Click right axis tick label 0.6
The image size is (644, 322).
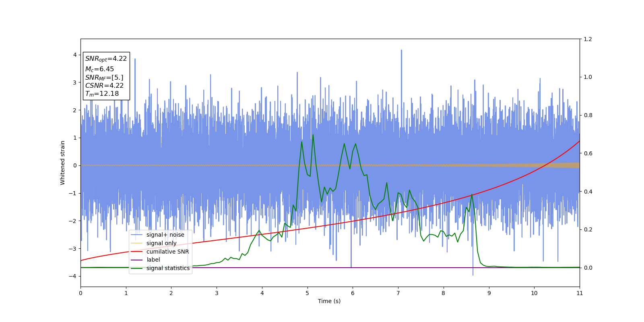pos(588,153)
